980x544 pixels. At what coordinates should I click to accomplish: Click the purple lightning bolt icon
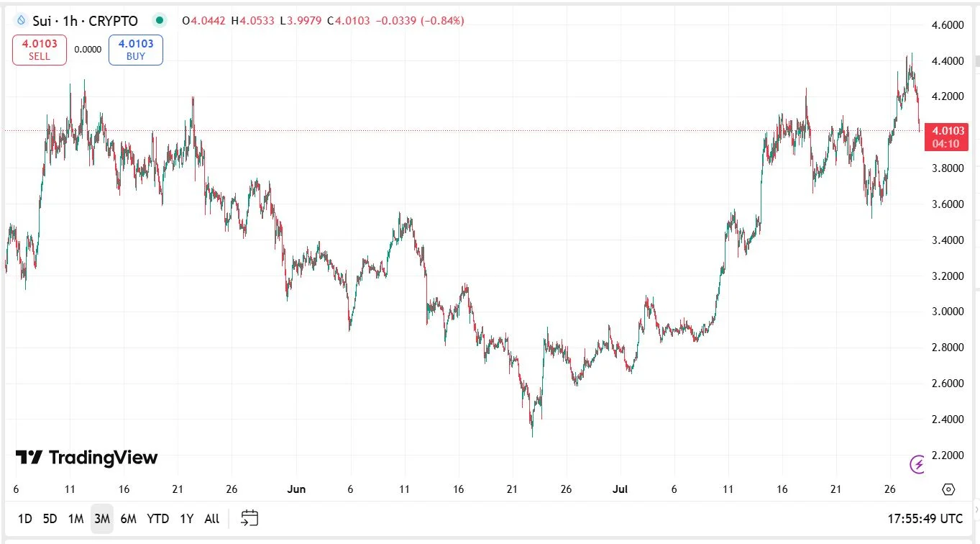[x=917, y=464]
